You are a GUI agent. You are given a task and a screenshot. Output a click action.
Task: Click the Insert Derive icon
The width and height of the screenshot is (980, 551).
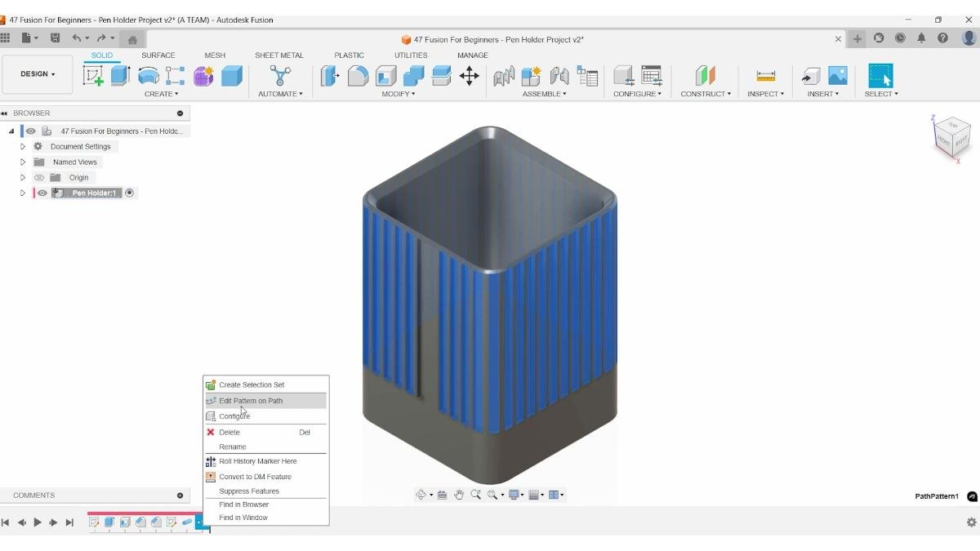pos(810,76)
